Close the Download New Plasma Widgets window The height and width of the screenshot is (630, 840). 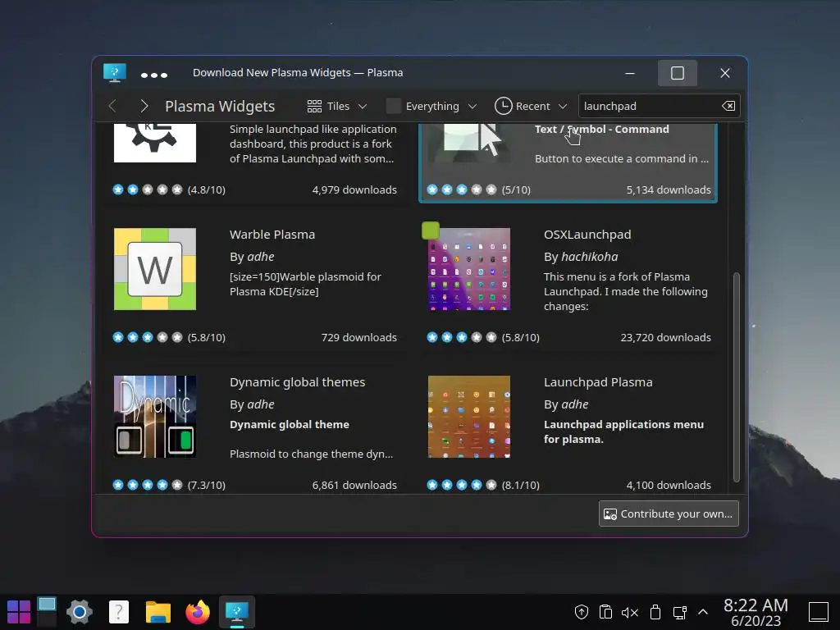point(725,73)
